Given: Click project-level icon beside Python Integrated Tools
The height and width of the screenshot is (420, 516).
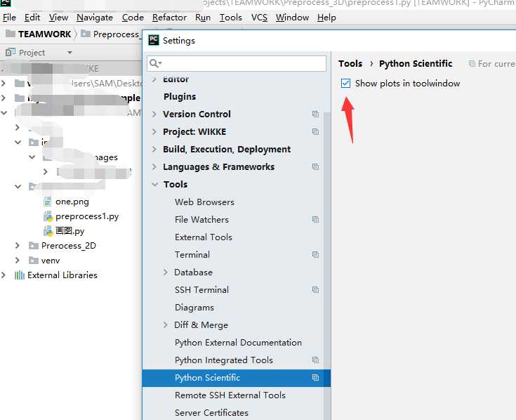Looking at the screenshot, I should click(x=315, y=360).
